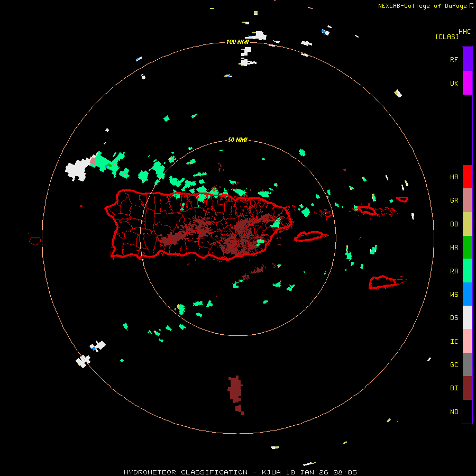476x476 pixels.
Task: Click the HA red legend swatch
Action: (467, 177)
